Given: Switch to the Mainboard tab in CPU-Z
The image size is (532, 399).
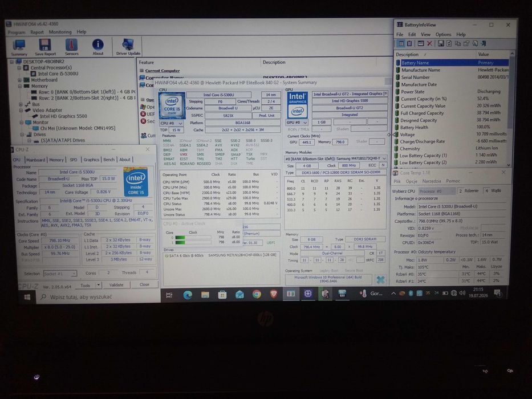Looking at the screenshot, I should click(x=35, y=160).
